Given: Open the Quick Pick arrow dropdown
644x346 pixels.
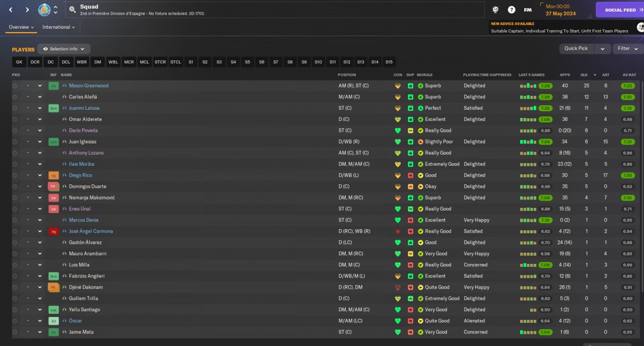Looking at the screenshot, I should [x=602, y=49].
